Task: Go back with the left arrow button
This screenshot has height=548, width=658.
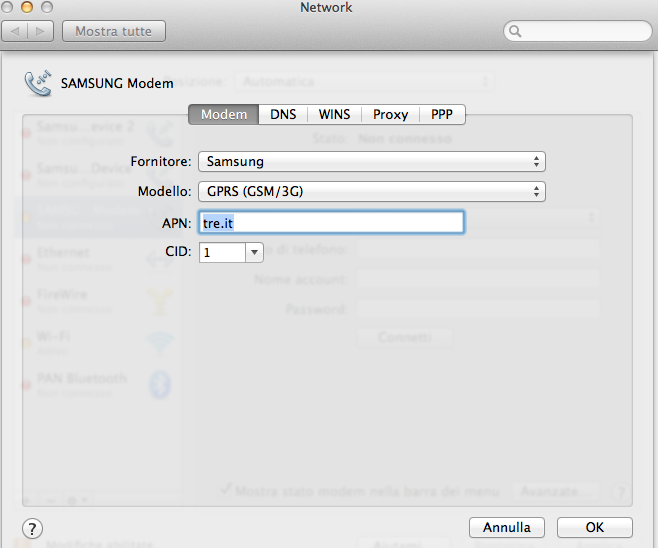Action: 15,31
